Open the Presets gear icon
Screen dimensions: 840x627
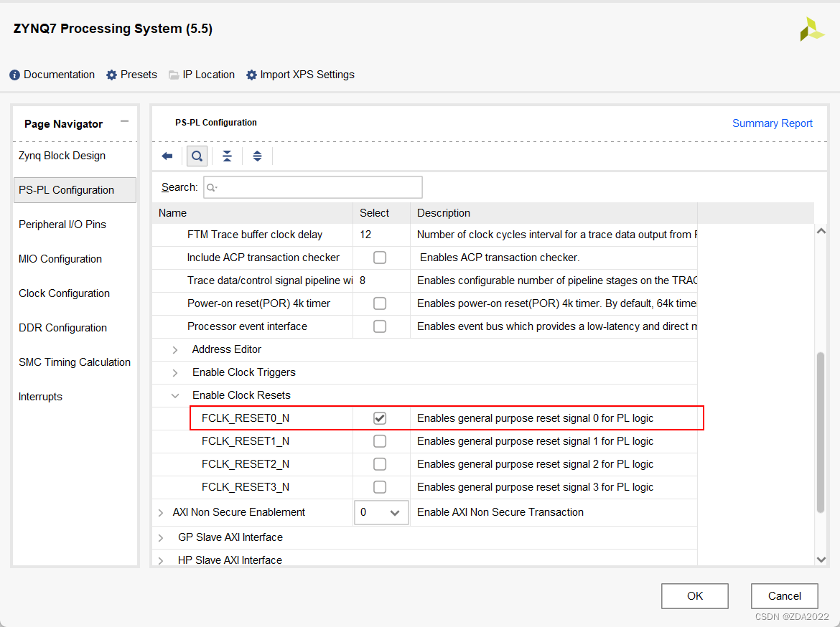[x=111, y=75]
